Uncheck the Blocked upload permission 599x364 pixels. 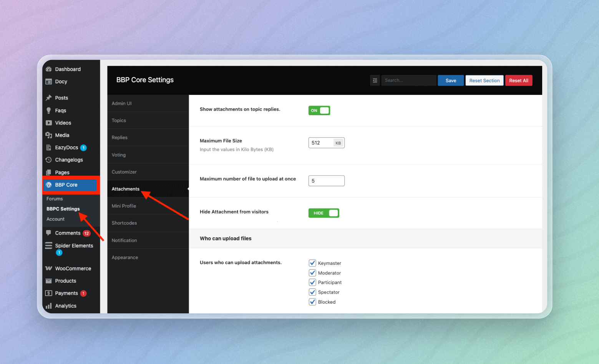coord(312,302)
